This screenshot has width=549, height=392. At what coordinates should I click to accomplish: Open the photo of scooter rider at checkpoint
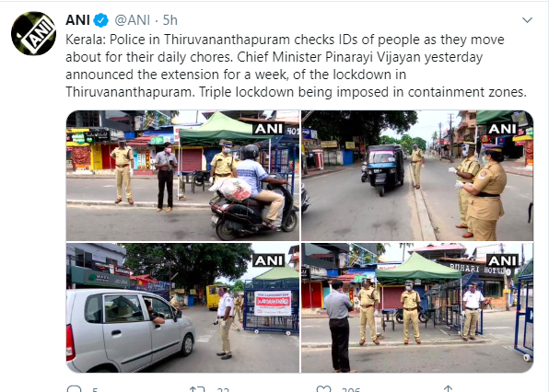(x=182, y=176)
